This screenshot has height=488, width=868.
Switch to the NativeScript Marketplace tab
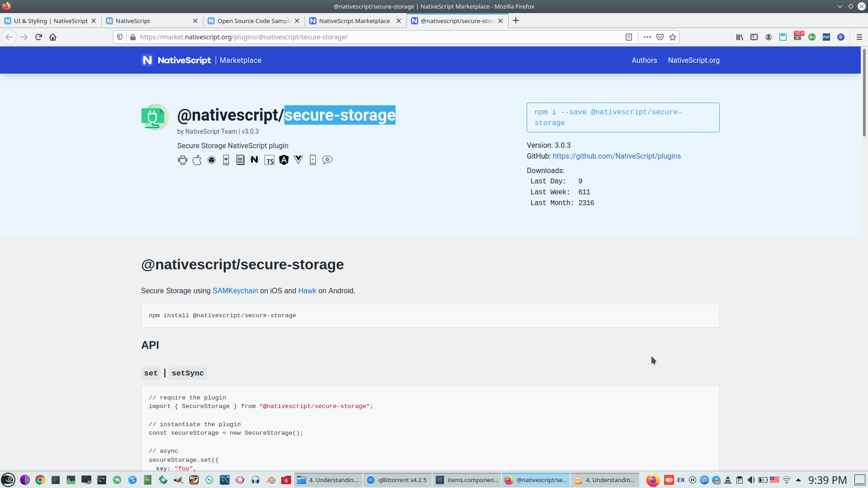[x=354, y=21]
